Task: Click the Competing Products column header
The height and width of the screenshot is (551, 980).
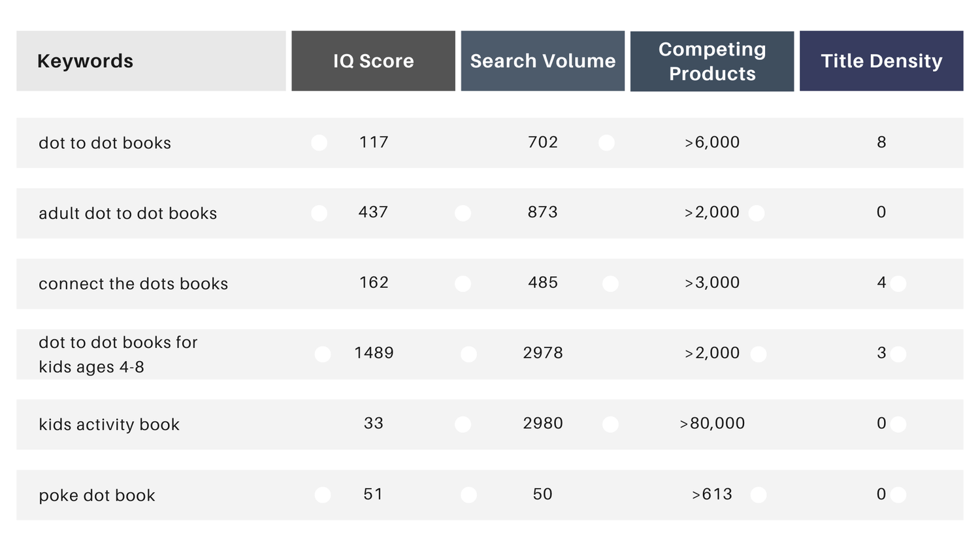Action: click(x=711, y=61)
